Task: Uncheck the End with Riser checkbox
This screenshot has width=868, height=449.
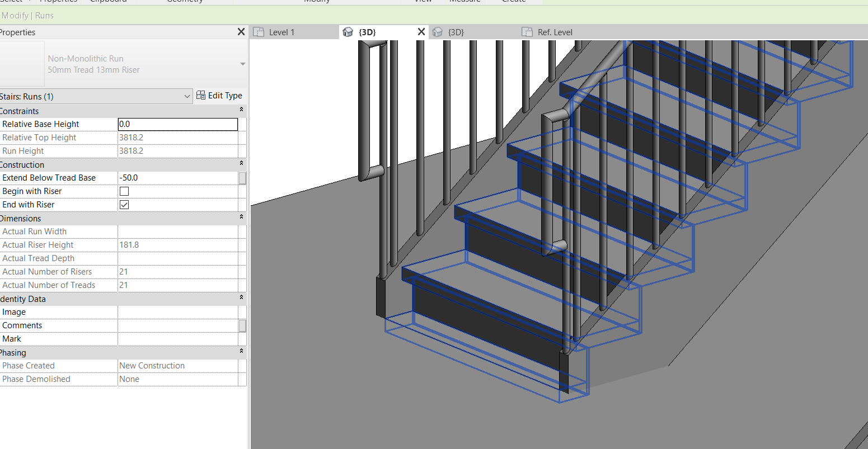Action: tap(124, 205)
